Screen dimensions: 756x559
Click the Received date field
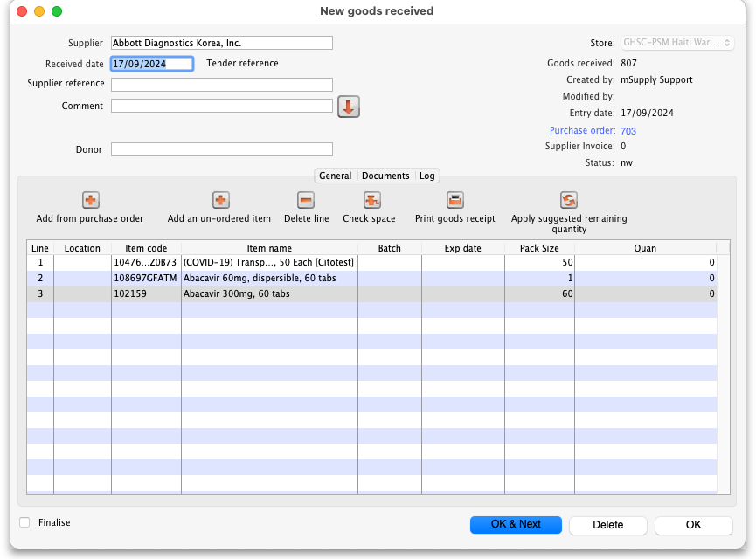[151, 64]
